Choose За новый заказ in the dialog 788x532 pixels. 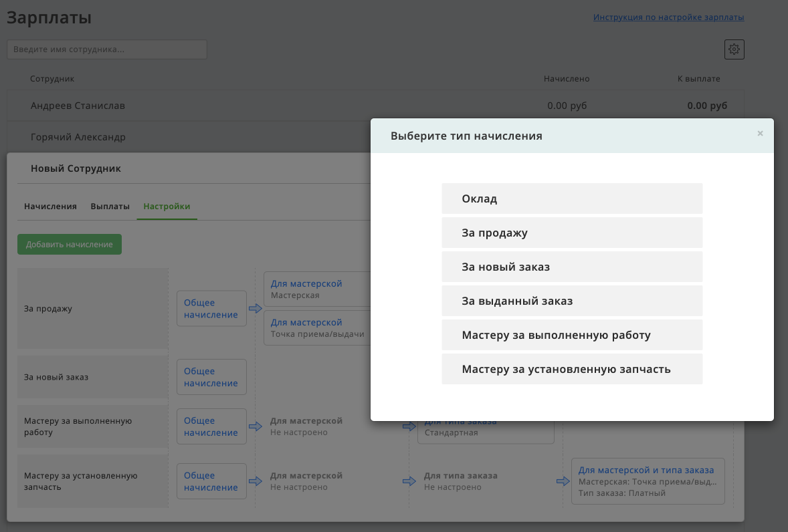(x=572, y=267)
